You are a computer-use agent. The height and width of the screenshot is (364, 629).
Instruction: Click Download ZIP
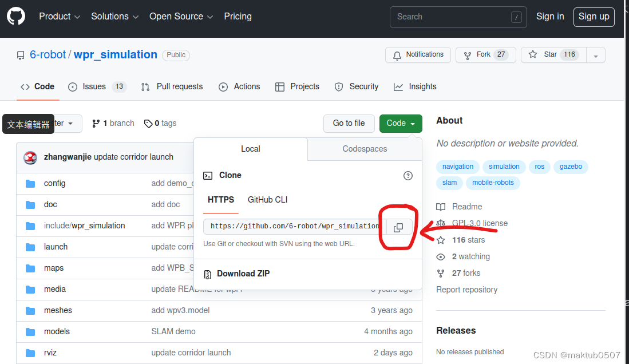tap(243, 274)
